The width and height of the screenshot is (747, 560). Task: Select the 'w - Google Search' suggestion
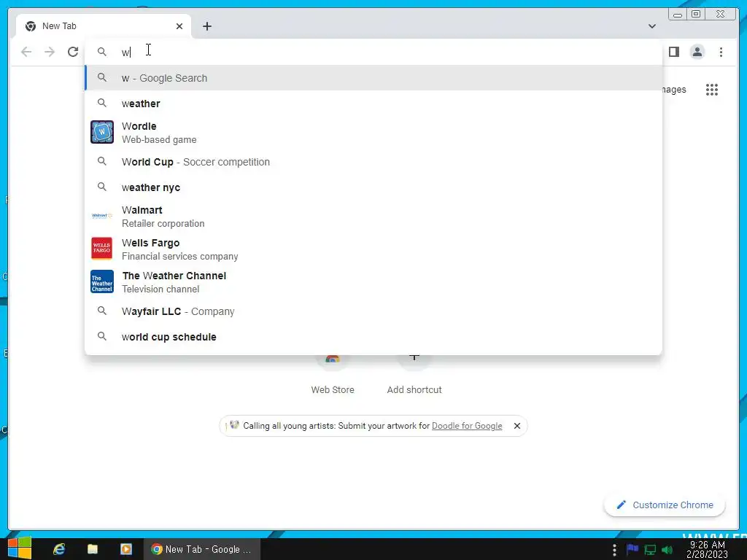coord(373,78)
